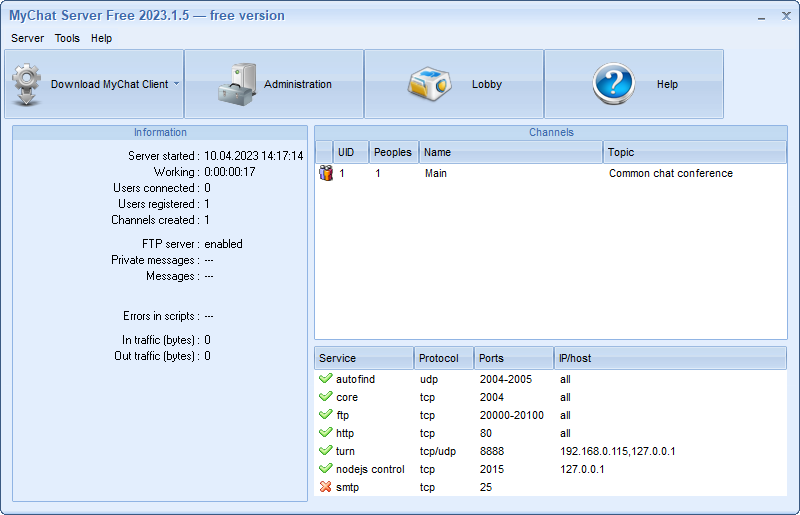Screen dimensions: 800x515
Task: Click the Ports column header
Action: (x=514, y=358)
